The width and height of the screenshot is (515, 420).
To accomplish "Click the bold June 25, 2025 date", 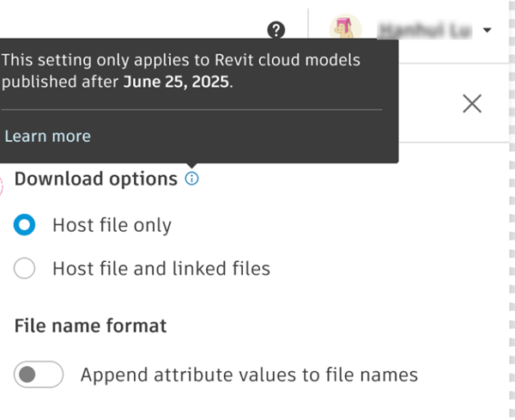I will 177,83.
